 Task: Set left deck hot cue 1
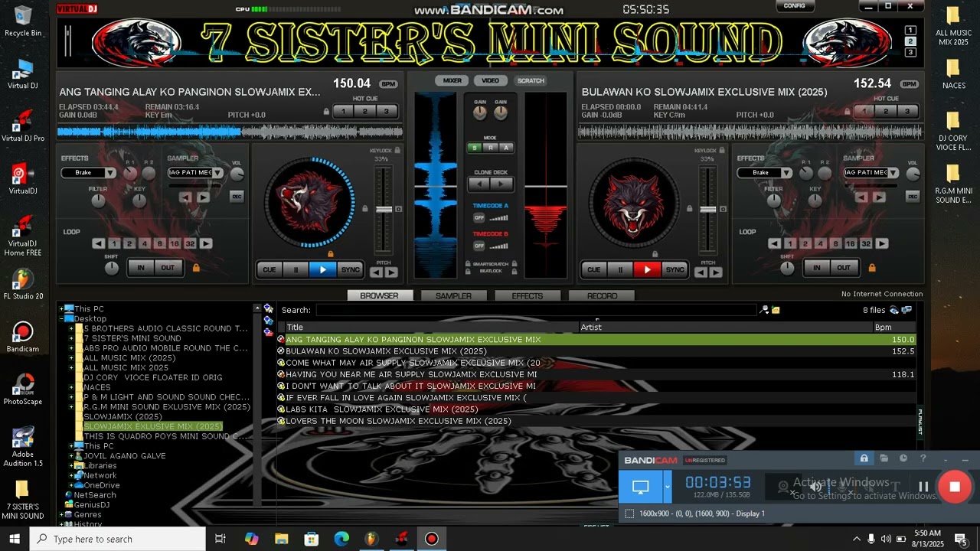click(x=344, y=112)
